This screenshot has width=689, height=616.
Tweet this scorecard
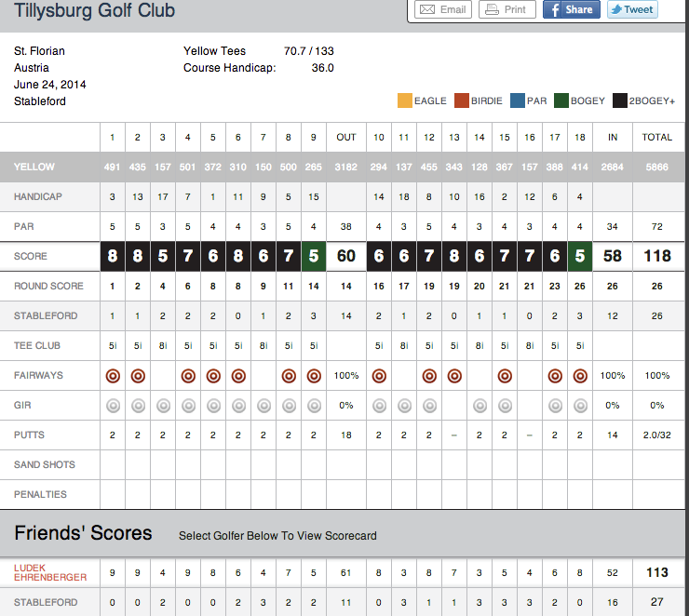632,9
